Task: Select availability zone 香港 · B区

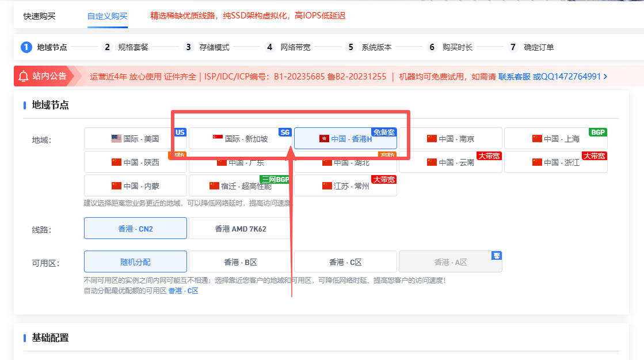Action: click(x=240, y=262)
